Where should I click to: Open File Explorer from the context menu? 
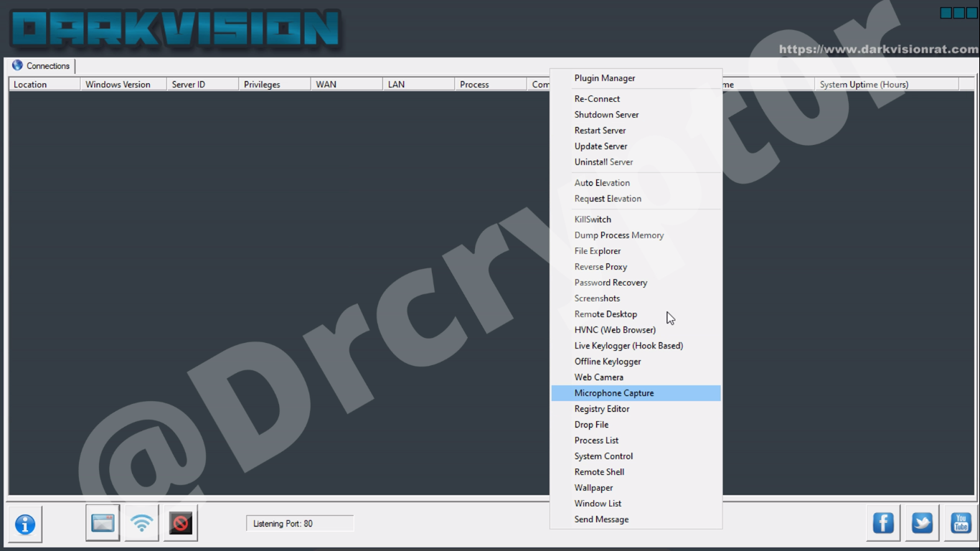tap(636, 251)
